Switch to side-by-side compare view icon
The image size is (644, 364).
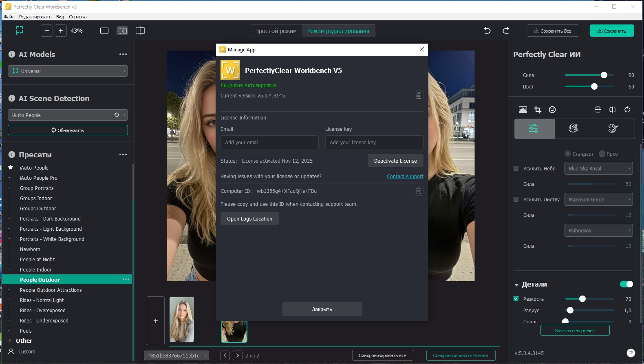(122, 31)
